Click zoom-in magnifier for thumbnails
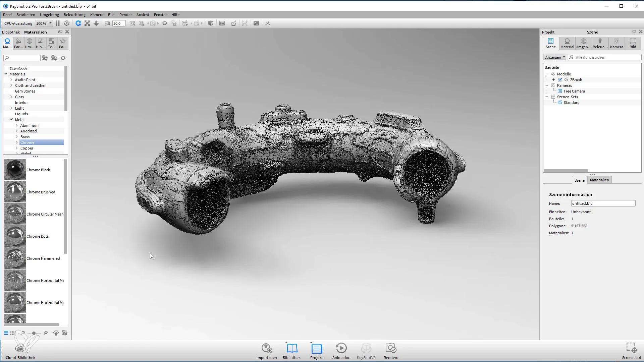 (46, 333)
